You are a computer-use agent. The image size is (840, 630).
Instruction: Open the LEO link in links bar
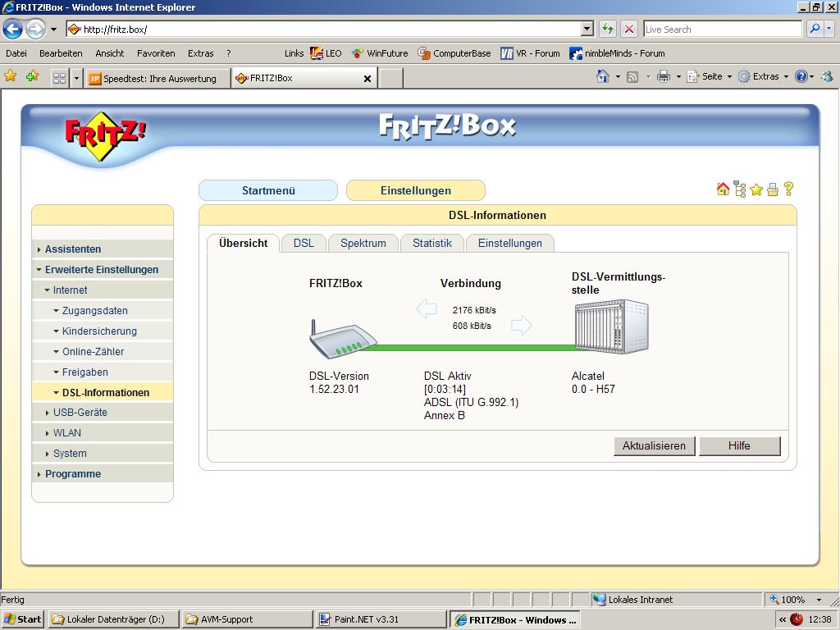326,53
